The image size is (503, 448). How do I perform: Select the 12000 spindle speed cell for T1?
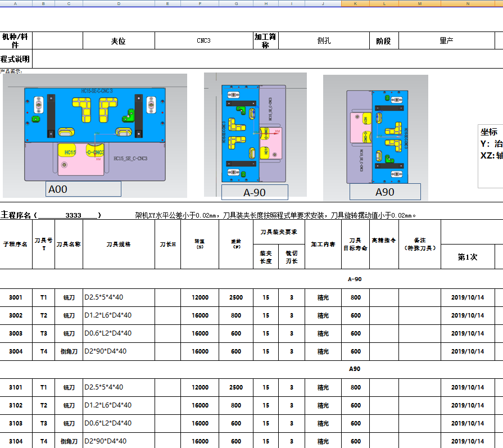click(x=200, y=297)
